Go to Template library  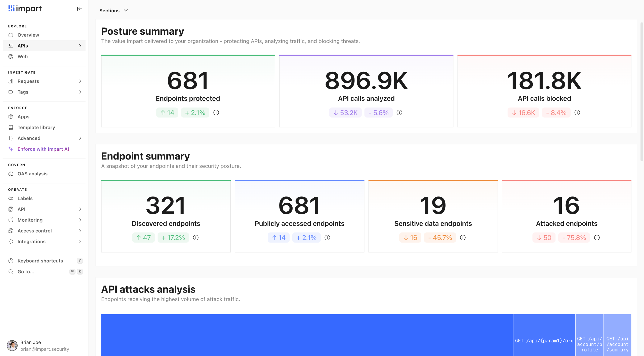(36, 128)
